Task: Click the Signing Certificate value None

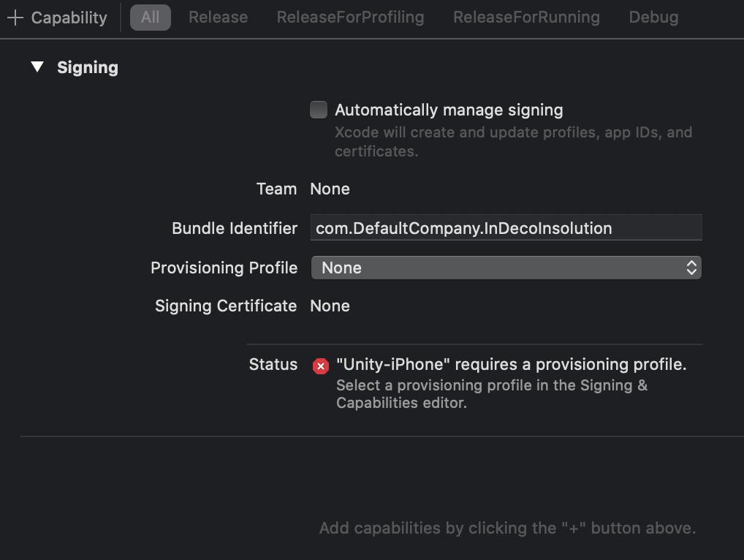Action: pos(330,306)
